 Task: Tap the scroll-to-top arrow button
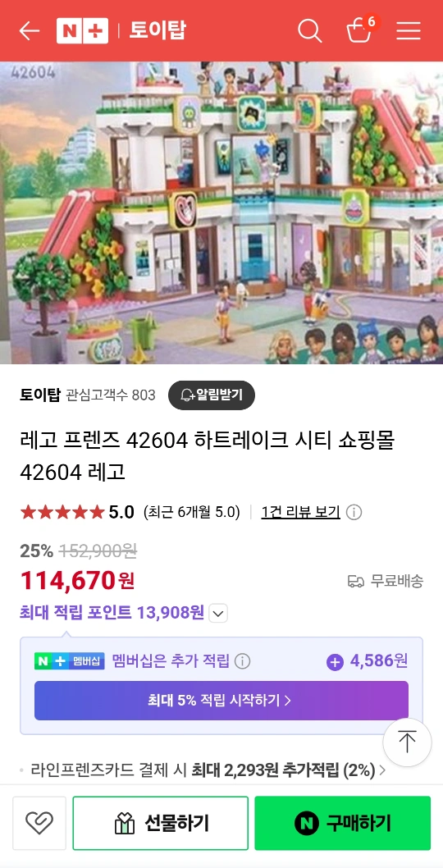pyautogui.click(x=407, y=742)
